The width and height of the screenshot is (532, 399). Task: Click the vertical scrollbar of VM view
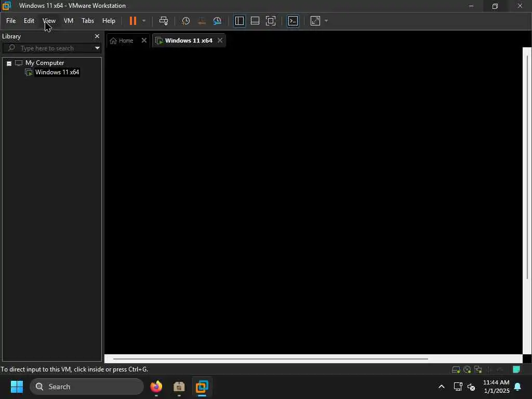coord(527,166)
